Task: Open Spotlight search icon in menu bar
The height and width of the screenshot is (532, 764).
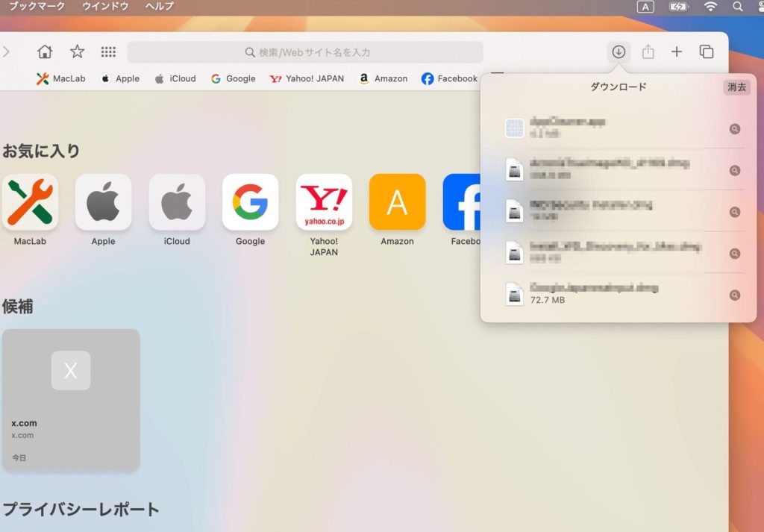Action: [x=738, y=6]
